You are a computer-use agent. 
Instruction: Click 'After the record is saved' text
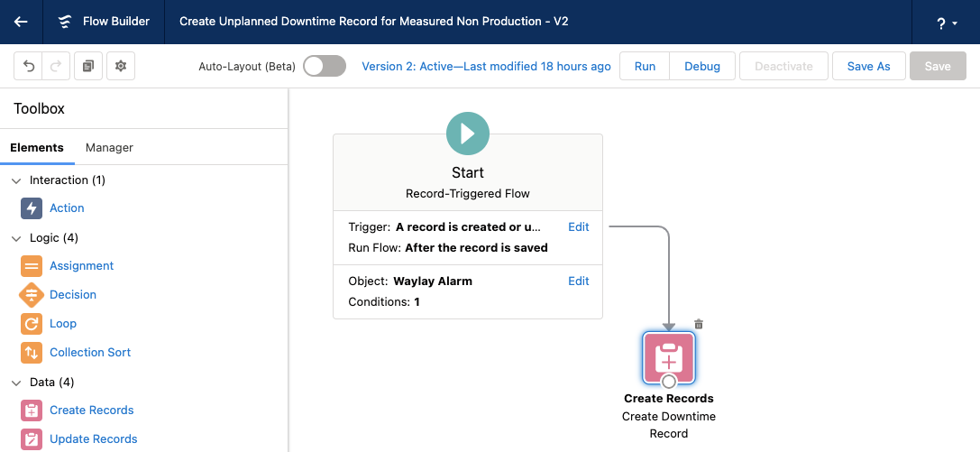[476, 247]
